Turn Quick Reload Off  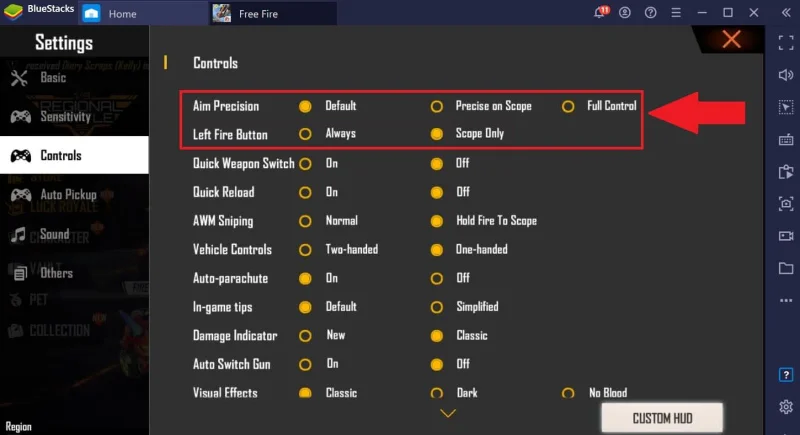[x=437, y=192]
